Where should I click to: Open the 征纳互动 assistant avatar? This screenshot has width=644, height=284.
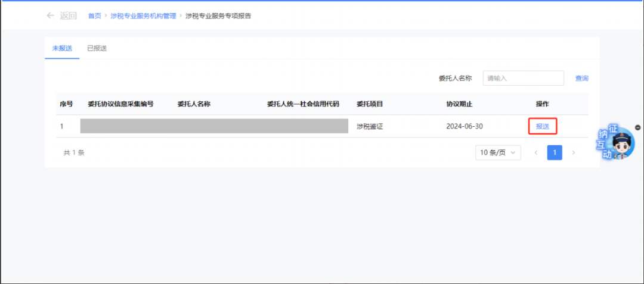tap(615, 142)
